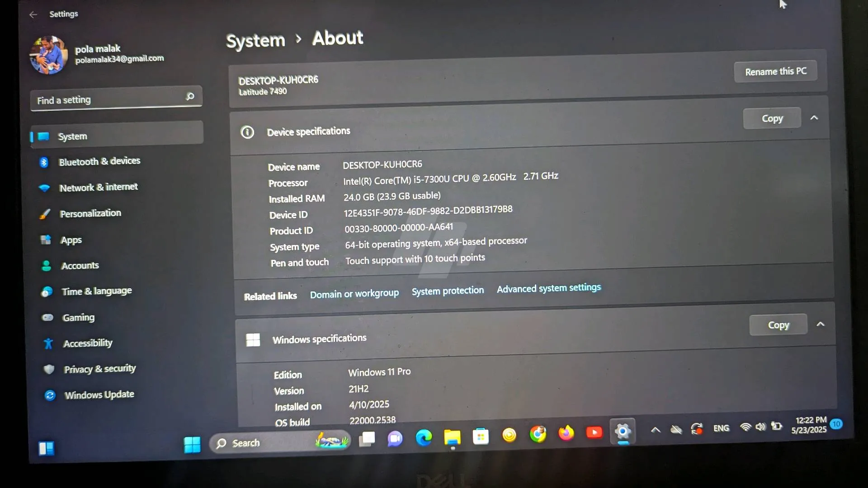The image size is (868, 488).
Task: Select the Device ID value text
Action: (x=428, y=211)
